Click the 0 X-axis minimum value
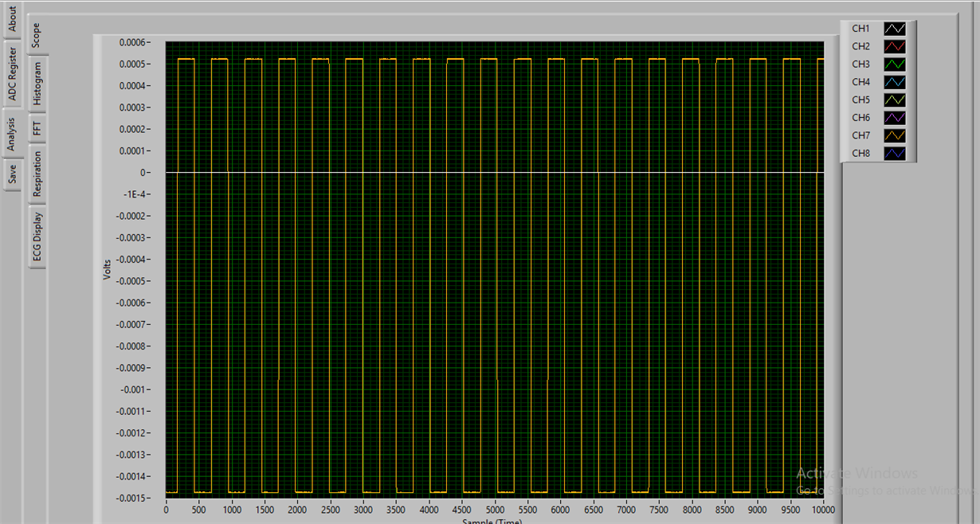The height and width of the screenshot is (524, 980). coord(166,509)
